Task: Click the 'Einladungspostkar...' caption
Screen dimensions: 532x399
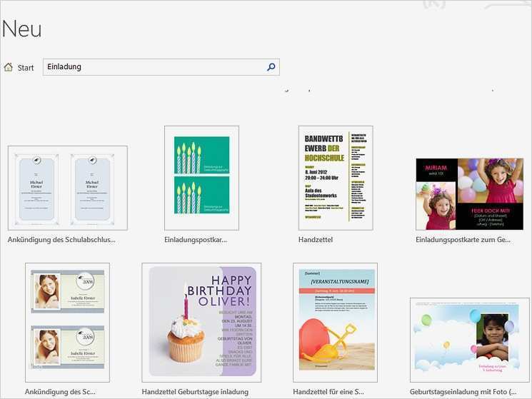Action: [196, 240]
